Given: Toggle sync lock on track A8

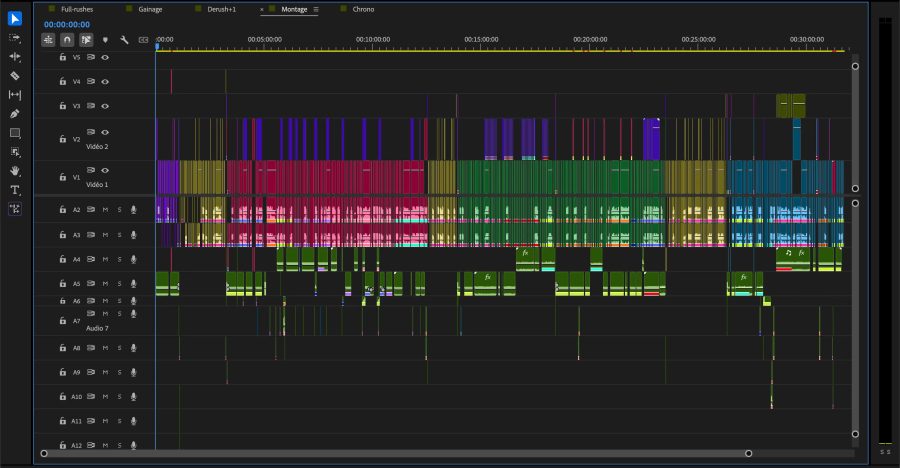Looking at the screenshot, I should coord(91,348).
